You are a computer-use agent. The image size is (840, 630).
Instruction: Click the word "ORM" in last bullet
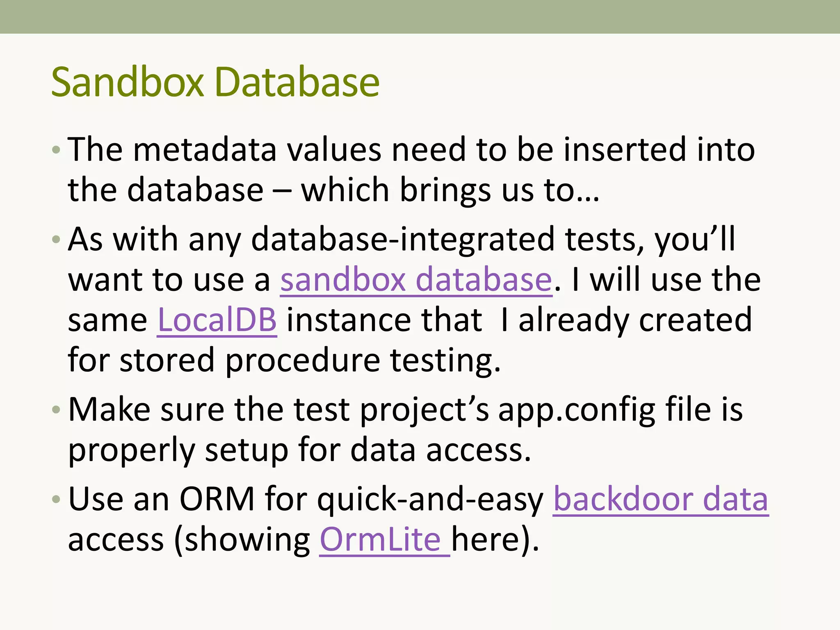(x=217, y=499)
